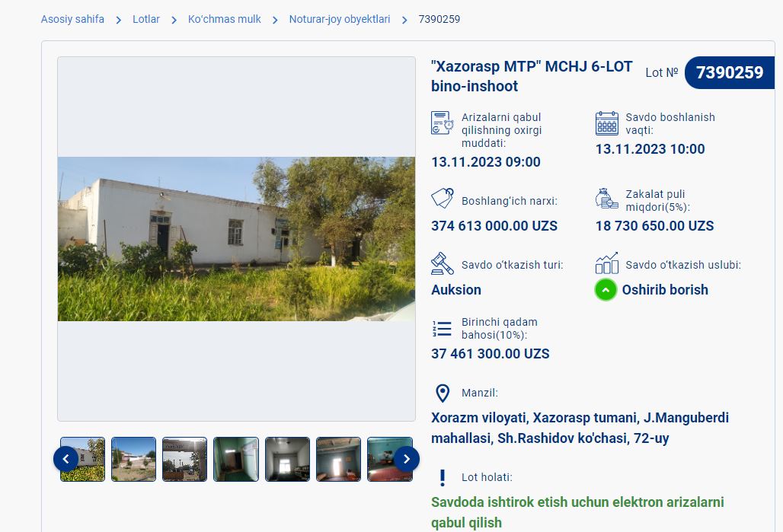Click the main building photo

pyautogui.click(x=236, y=239)
